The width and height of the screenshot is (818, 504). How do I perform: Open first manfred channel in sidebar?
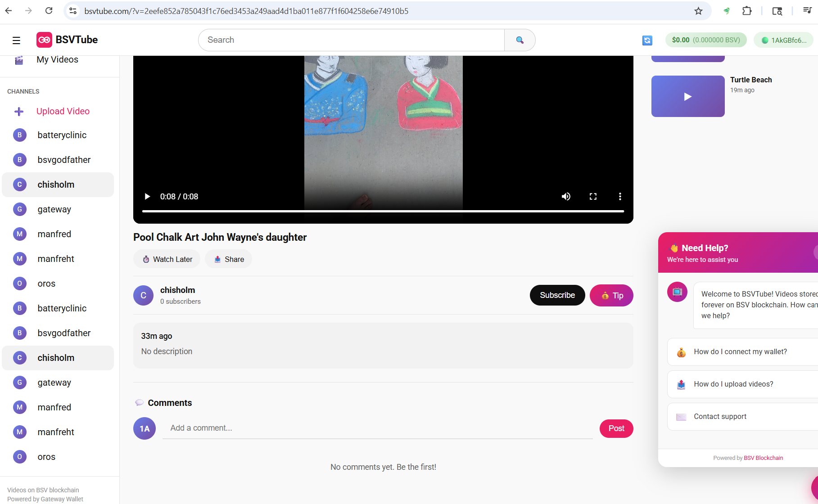(58, 234)
